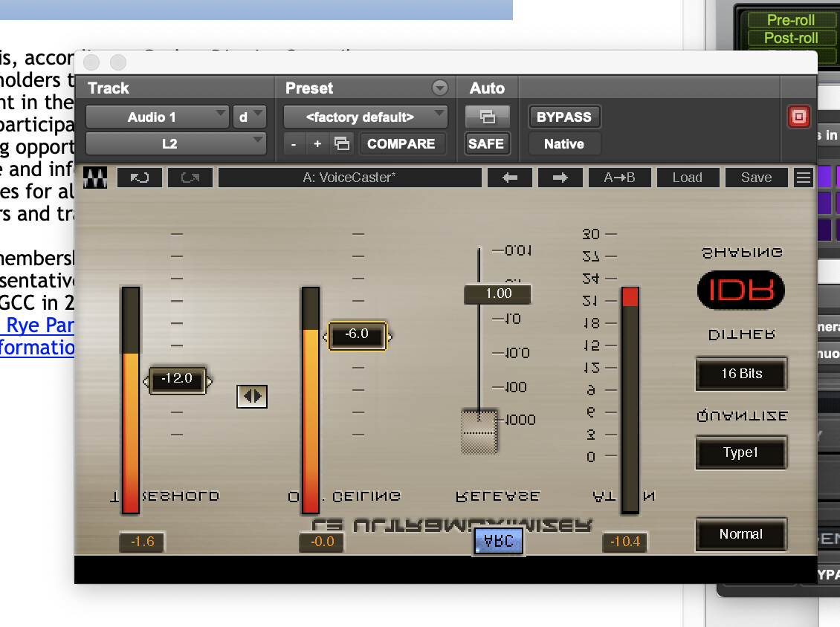Toggle automation SAFE button
This screenshot has width=840, height=627.
click(486, 143)
